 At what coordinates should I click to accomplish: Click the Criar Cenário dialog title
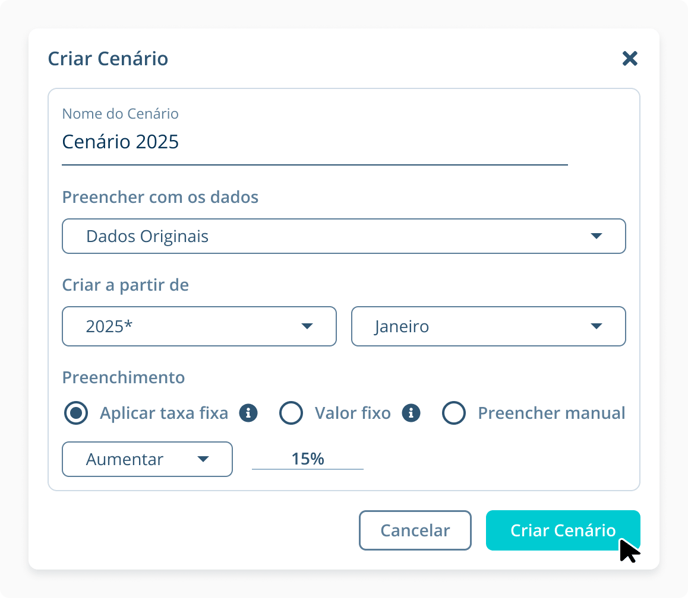point(108,59)
